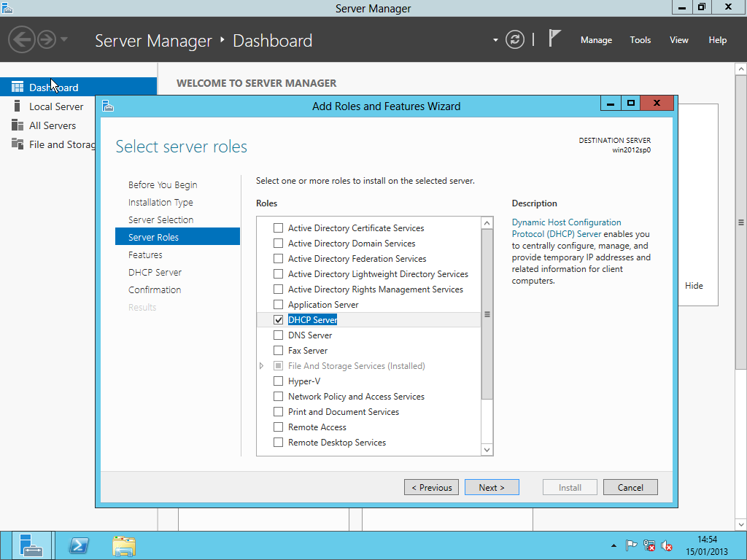The height and width of the screenshot is (560, 747).
Task: Click the Refresh icon in header
Action: point(515,40)
